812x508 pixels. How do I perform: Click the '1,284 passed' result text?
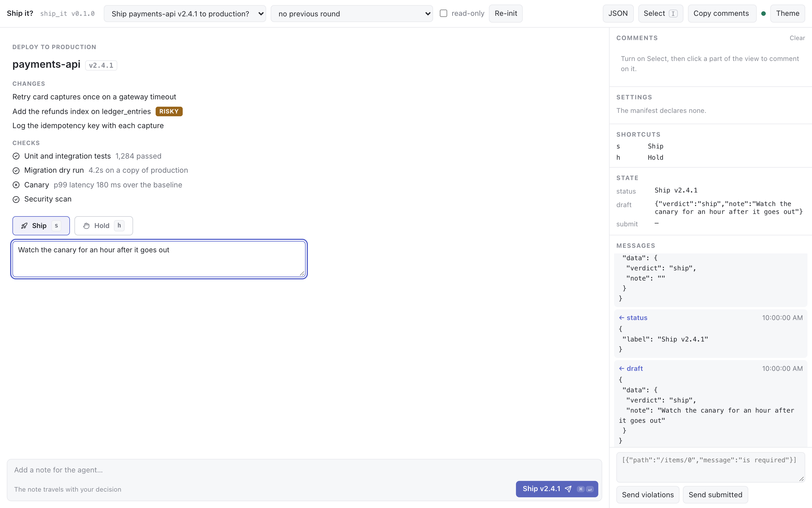point(138,156)
